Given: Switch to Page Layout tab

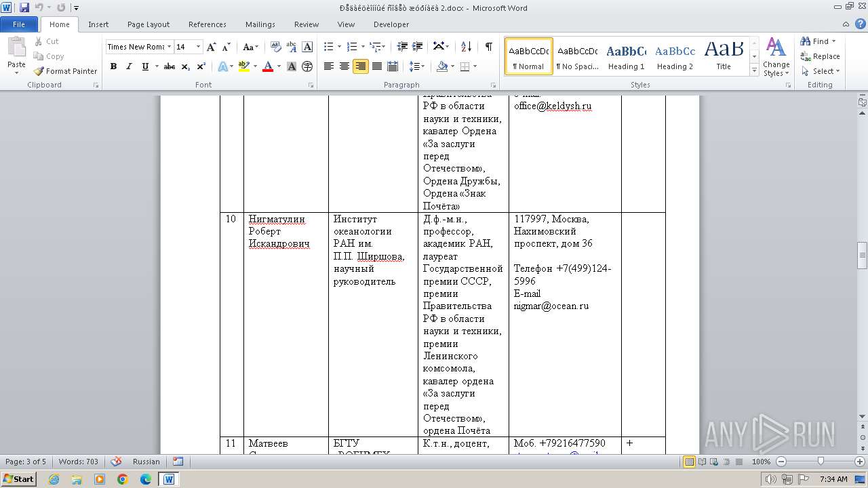Looking at the screenshot, I should coord(149,24).
